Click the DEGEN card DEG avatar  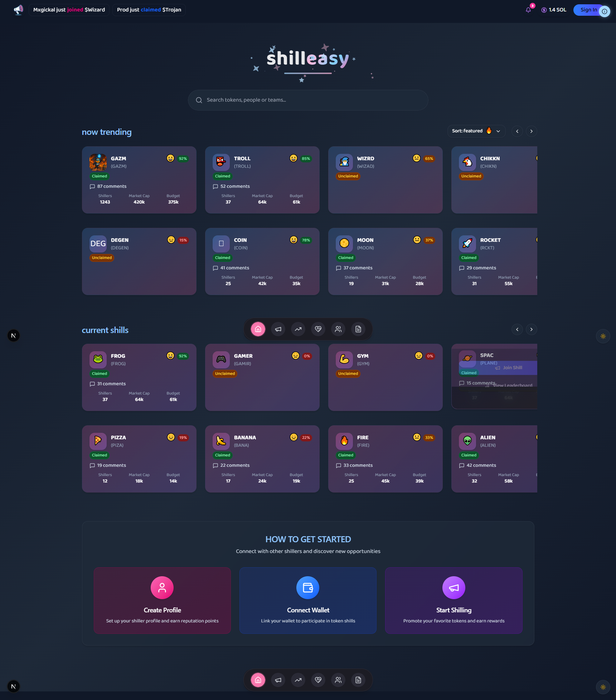[98, 244]
